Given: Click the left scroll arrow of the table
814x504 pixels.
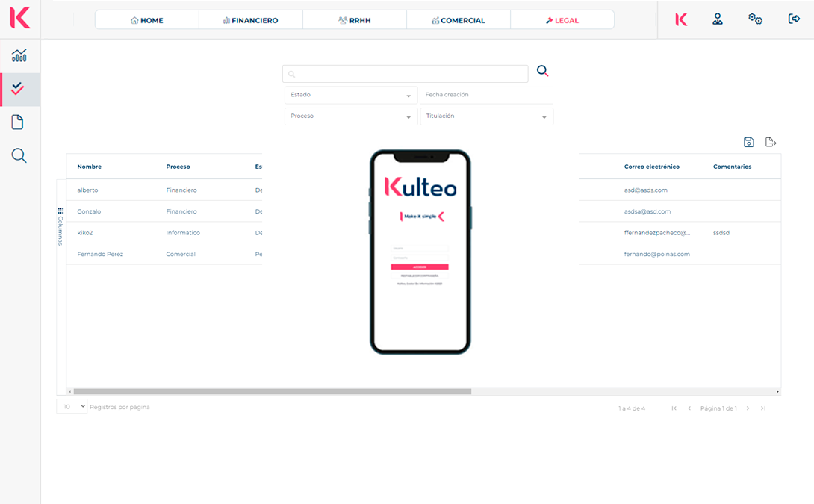Looking at the screenshot, I should click(x=70, y=391).
